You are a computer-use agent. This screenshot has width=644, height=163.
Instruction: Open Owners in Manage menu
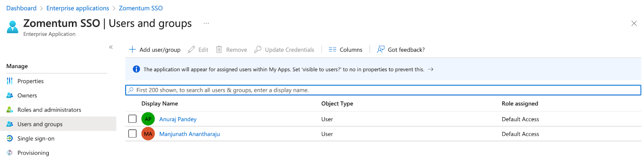(27, 95)
